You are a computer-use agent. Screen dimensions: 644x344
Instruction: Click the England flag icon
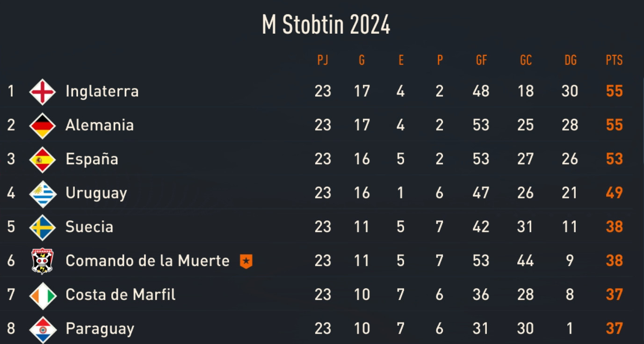click(x=43, y=91)
